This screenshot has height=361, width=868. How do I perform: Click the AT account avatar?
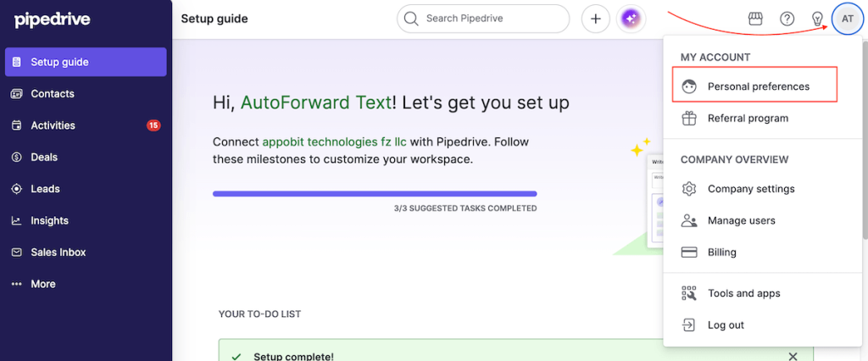[848, 19]
